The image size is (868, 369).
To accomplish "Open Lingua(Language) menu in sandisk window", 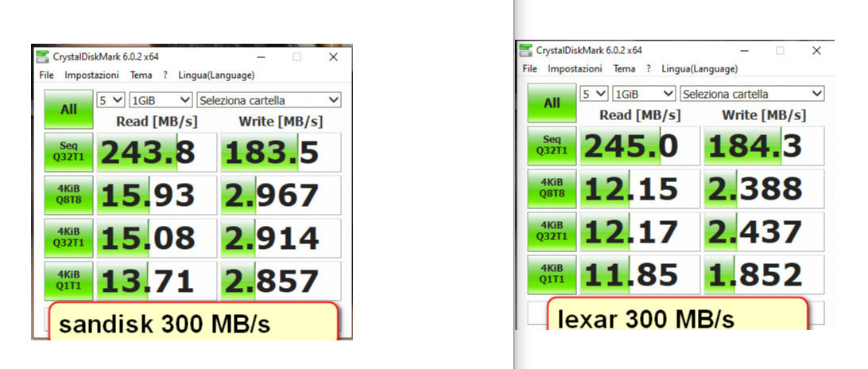I will tap(216, 75).
